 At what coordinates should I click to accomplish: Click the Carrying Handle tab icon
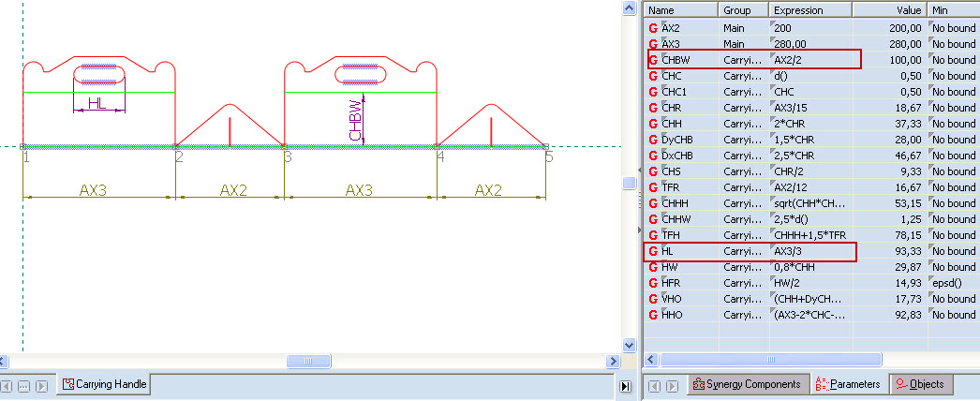click(67, 384)
